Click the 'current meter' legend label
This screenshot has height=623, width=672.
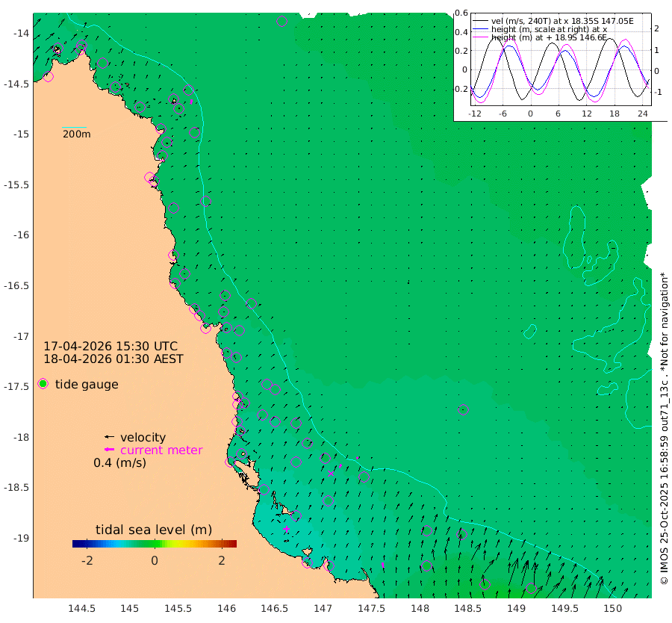161,450
